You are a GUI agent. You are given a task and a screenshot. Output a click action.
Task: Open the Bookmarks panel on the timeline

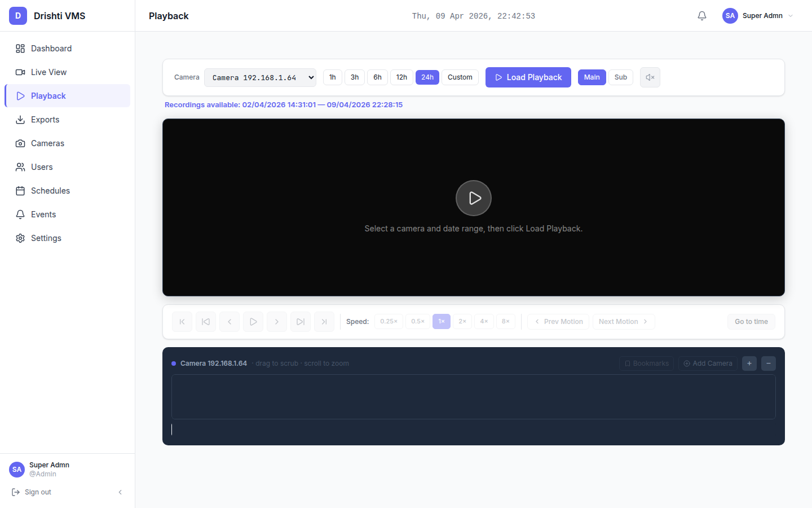coord(646,363)
